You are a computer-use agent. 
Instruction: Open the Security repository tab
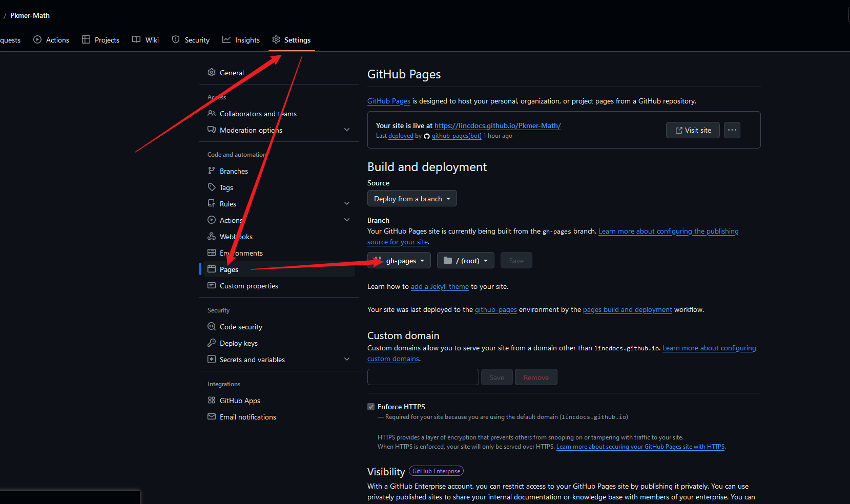tap(191, 40)
